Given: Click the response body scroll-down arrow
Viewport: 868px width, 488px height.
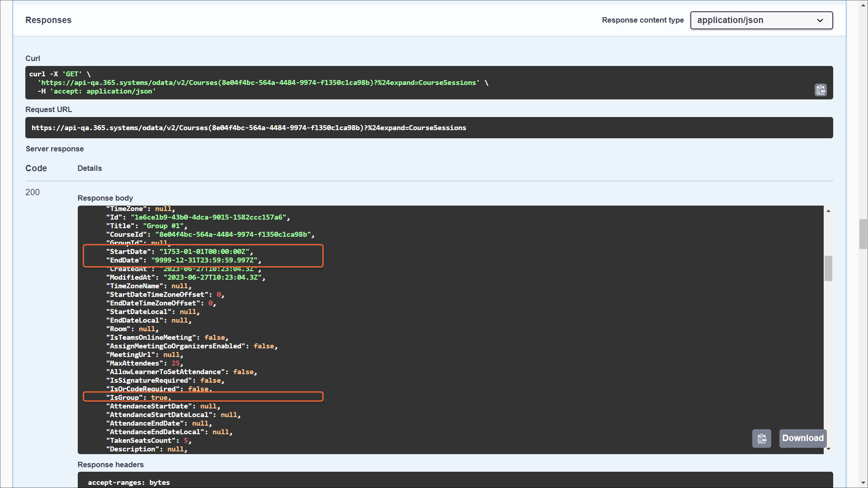Looking at the screenshot, I should click(828, 449).
